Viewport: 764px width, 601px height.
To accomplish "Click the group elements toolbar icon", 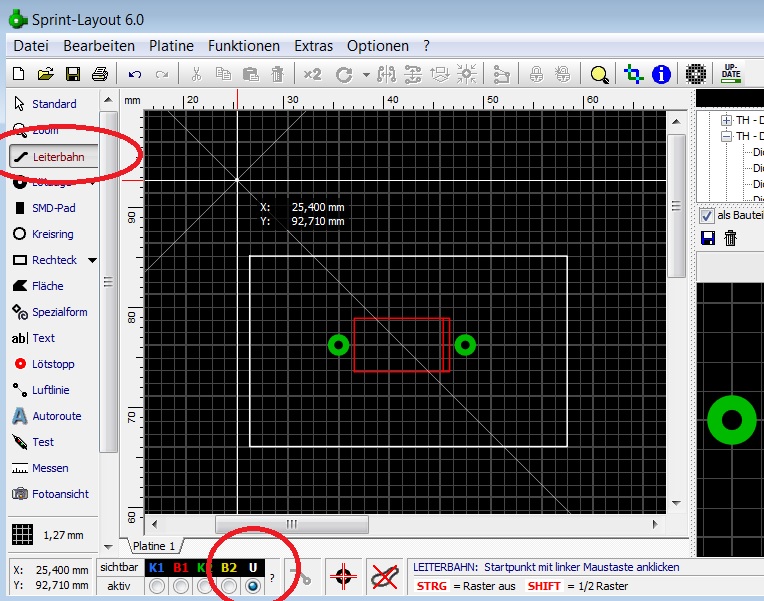I will (501, 75).
